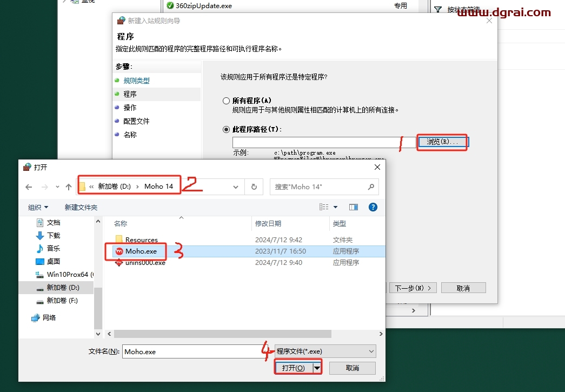The height and width of the screenshot is (392, 565).
Task: Select the 所有程序 radio button
Action: pyautogui.click(x=227, y=101)
